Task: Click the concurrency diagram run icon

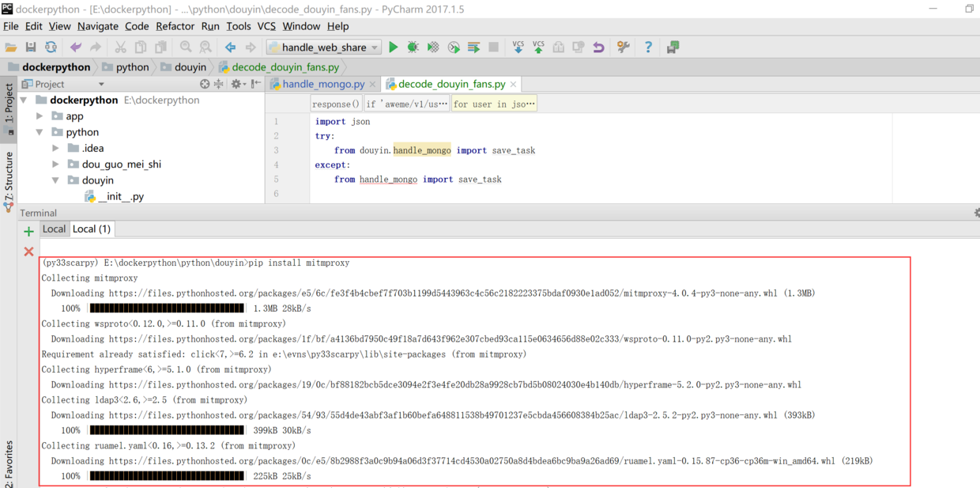Action: 473,47
